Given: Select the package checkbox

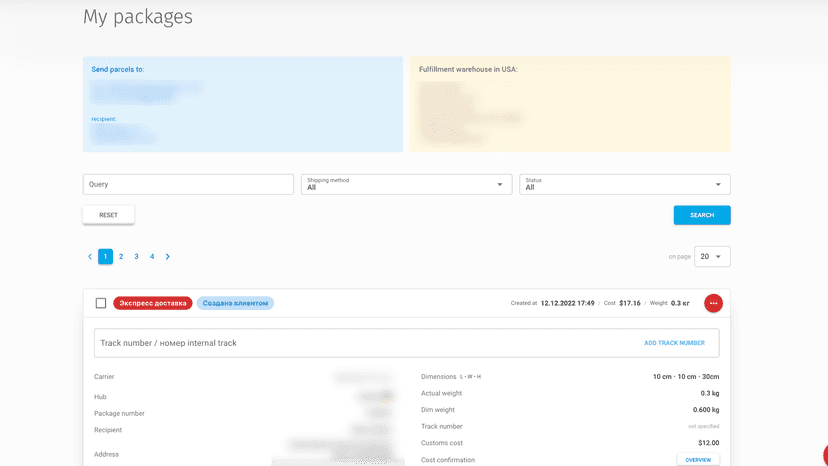Looking at the screenshot, I should 101,303.
